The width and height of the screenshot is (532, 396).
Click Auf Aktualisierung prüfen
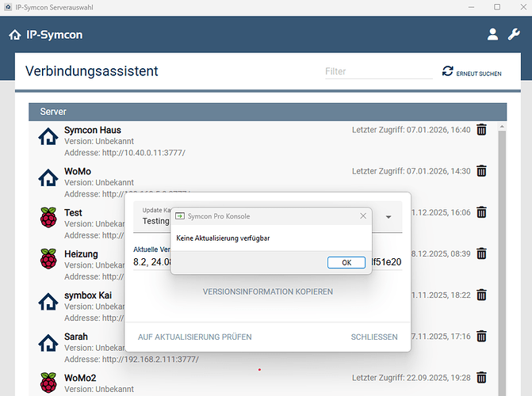[195, 337]
